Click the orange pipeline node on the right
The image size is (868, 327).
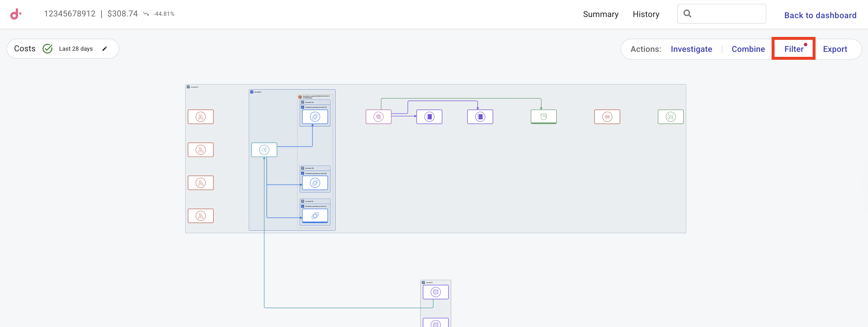607,117
